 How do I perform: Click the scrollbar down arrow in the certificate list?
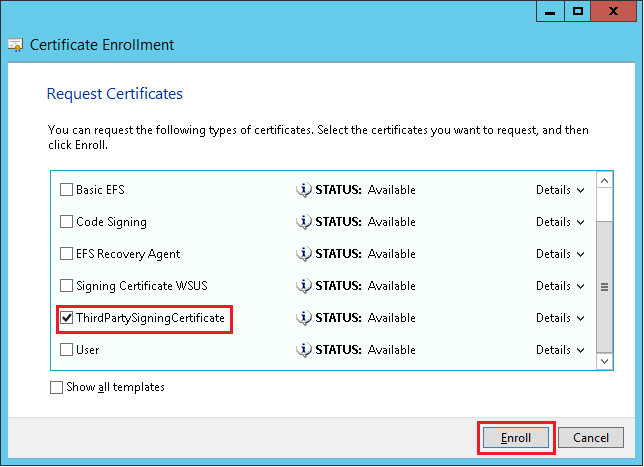pyautogui.click(x=604, y=359)
